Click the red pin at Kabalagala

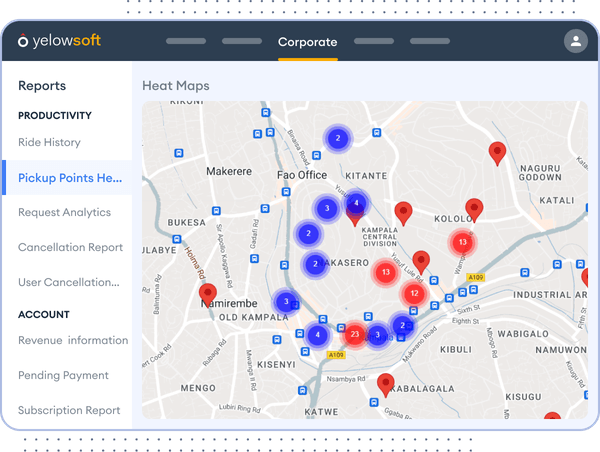(x=385, y=385)
